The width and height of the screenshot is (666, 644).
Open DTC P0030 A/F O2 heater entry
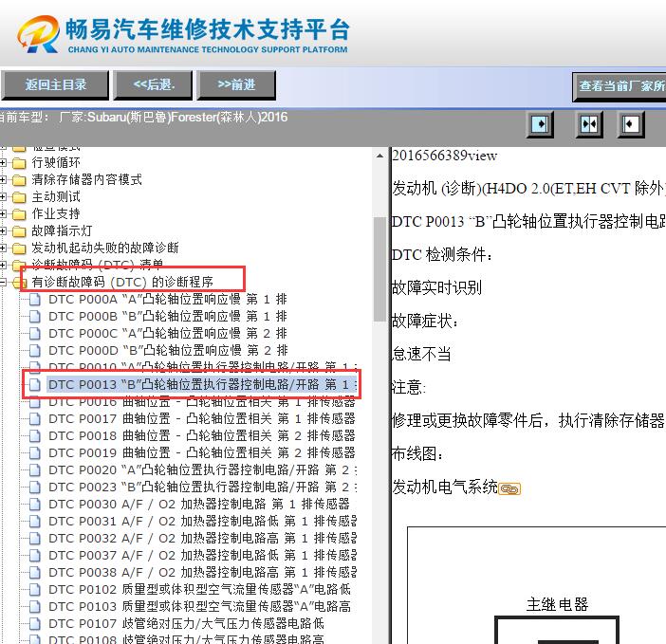tap(199, 504)
